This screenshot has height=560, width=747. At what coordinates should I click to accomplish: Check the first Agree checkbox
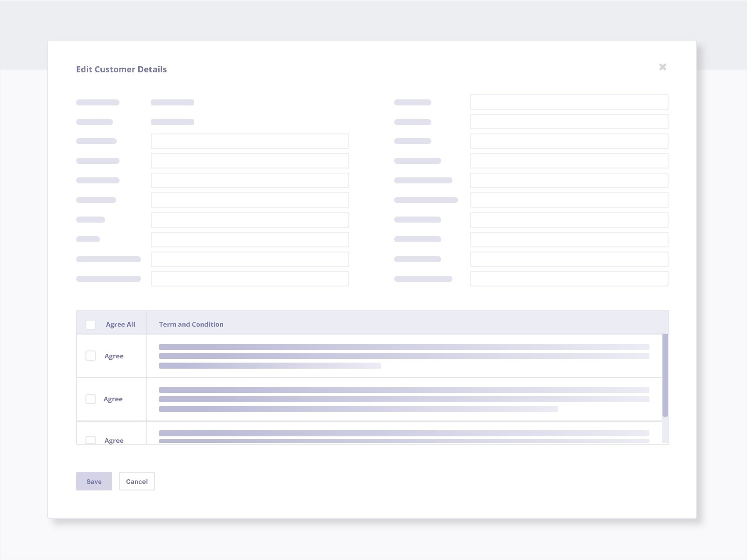91,356
